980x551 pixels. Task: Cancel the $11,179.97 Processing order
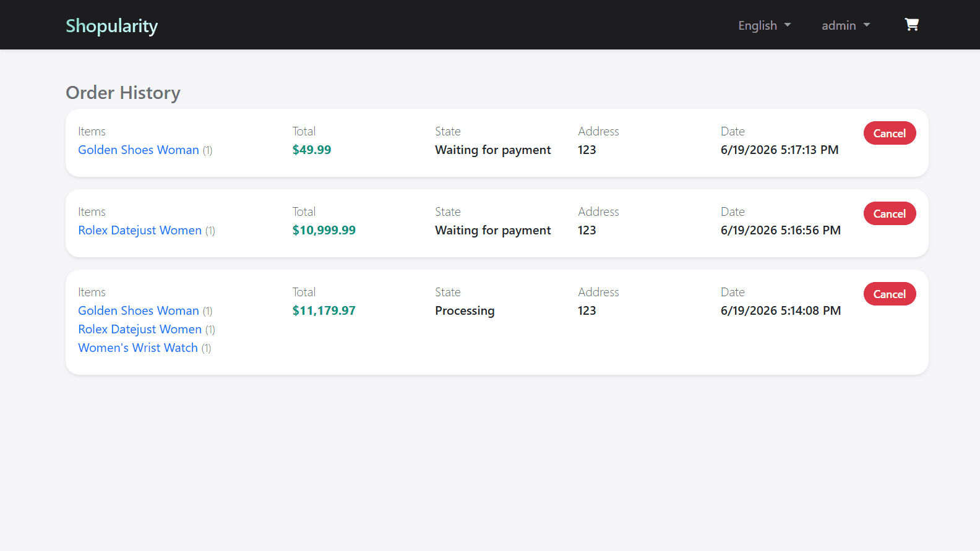pyautogui.click(x=890, y=294)
